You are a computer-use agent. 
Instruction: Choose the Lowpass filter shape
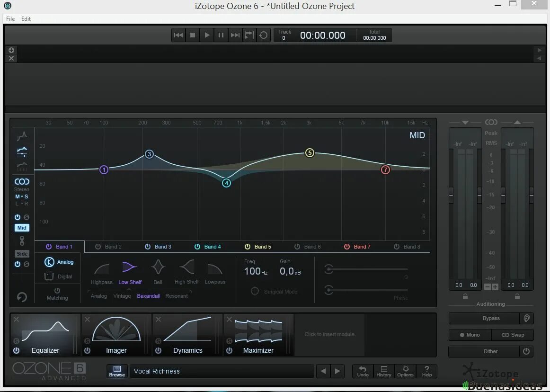point(215,274)
